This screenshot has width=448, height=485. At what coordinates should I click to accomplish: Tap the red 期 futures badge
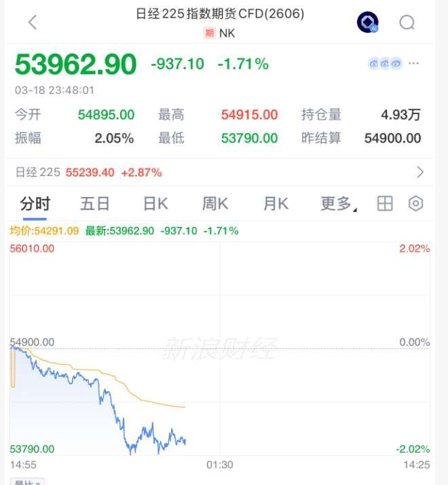point(209,33)
